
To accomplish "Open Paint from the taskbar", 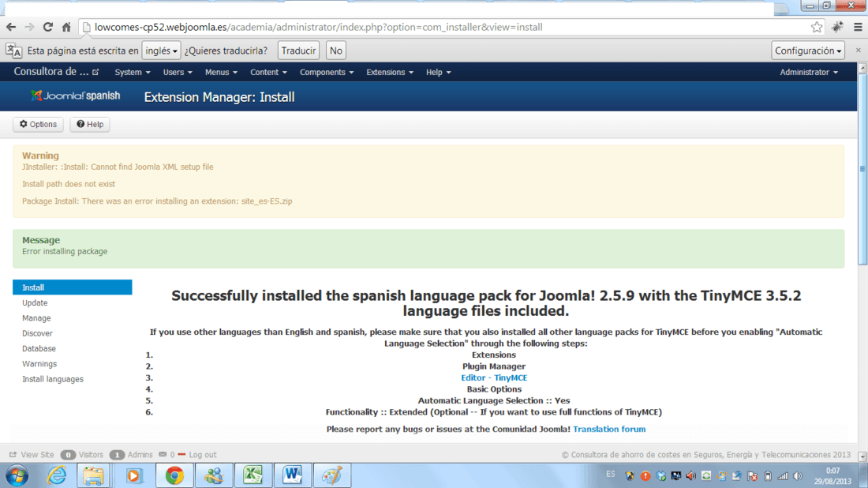I will [x=332, y=476].
